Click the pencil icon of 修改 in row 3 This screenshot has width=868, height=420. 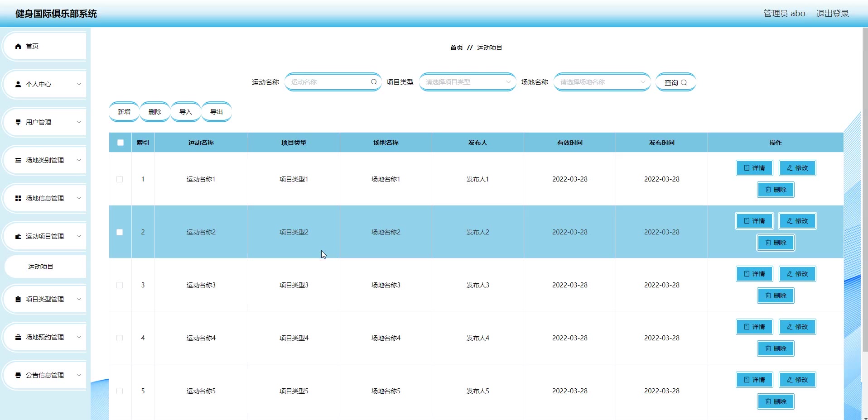(790, 274)
